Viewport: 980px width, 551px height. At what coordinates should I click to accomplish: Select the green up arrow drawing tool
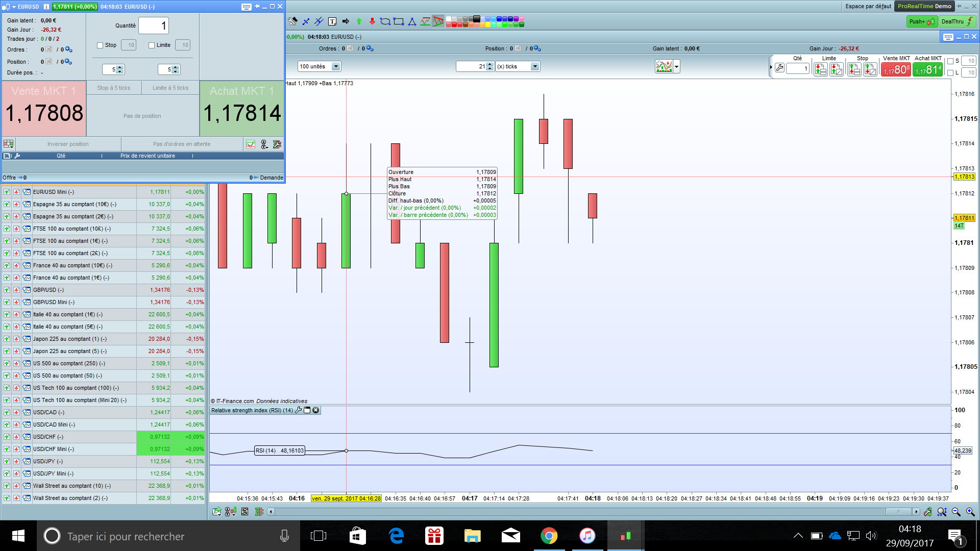[359, 21]
